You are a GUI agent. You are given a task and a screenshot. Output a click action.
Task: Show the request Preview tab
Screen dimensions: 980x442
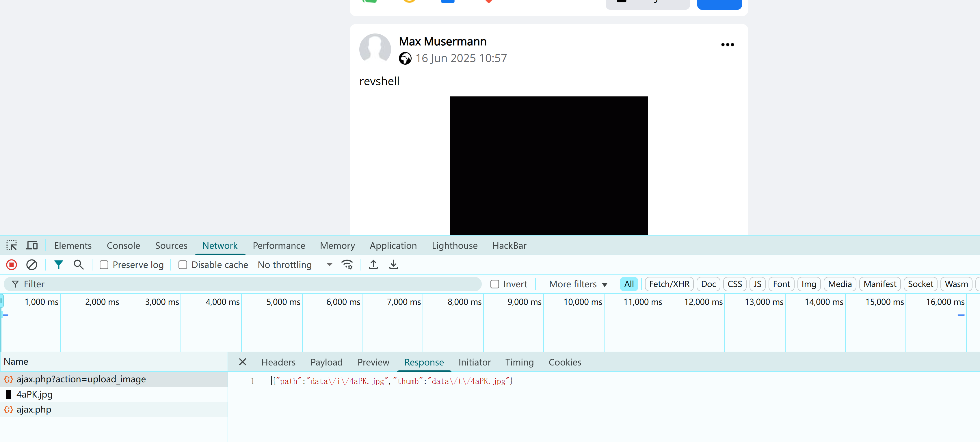click(x=373, y=362)
